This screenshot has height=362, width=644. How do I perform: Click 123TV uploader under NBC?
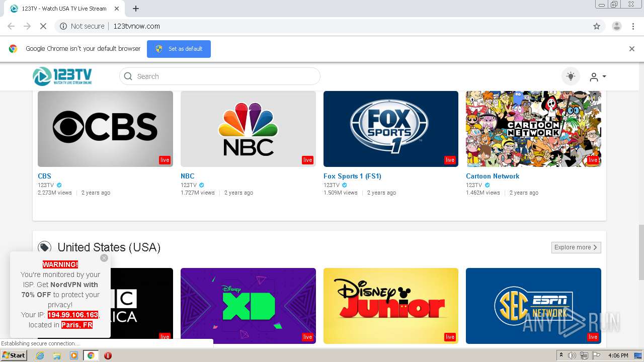pos(189,185)
